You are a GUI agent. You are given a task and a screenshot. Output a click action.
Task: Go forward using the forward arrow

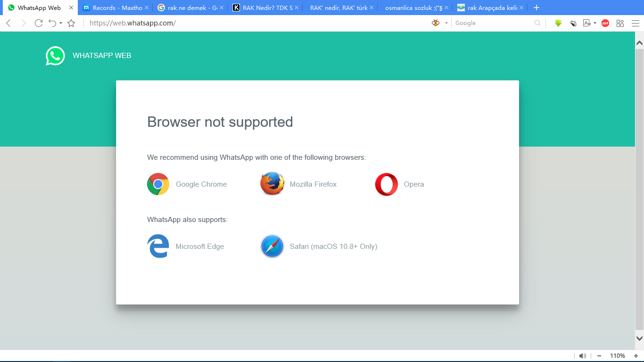(24, 23)
